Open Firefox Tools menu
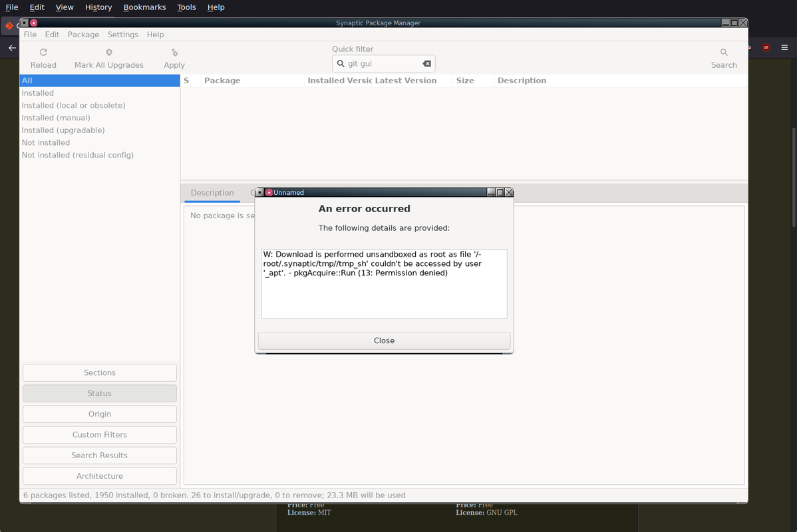 pos(186,7)
